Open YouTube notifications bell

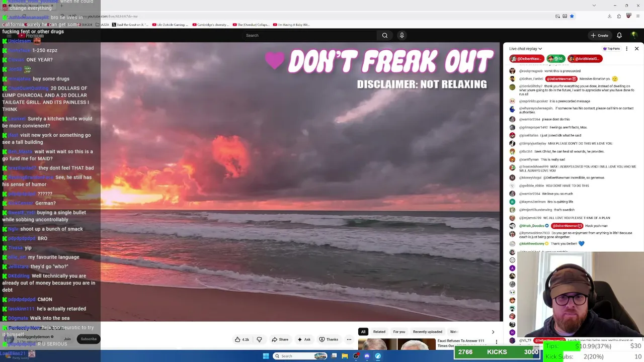pos(619,35)
